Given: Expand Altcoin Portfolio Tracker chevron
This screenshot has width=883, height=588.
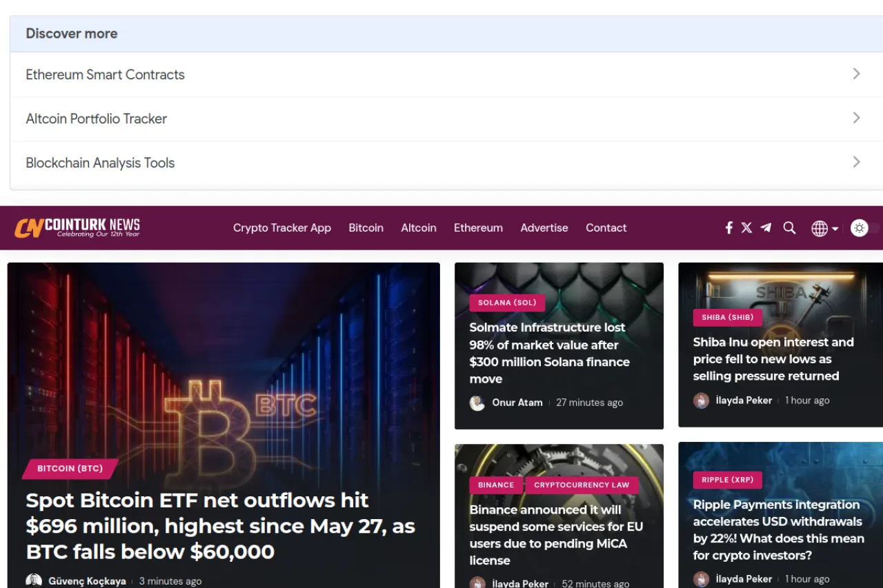Looking at the screenshot, I should pos(856,118).
